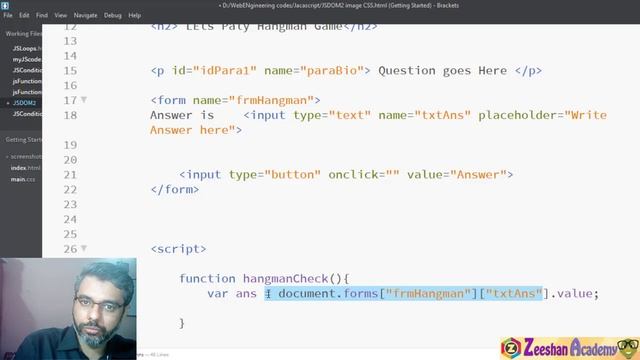The image size is (640, 360).
Task: Click line number 24 in the gutter
Action: pos(70,219)
